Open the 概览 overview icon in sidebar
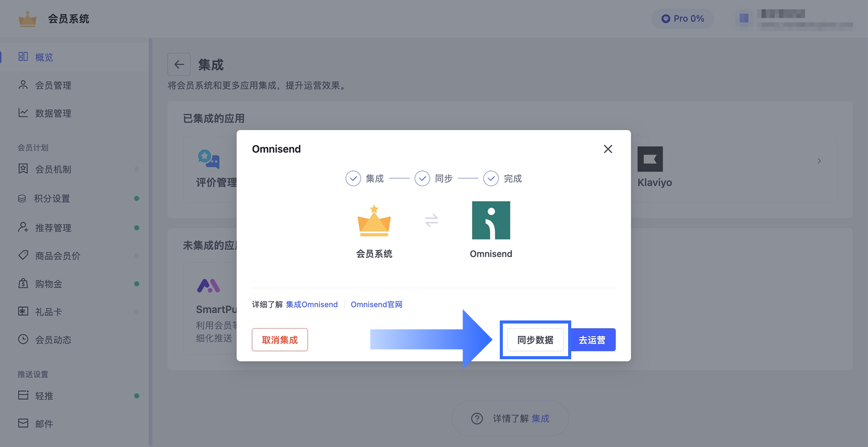 23,57
